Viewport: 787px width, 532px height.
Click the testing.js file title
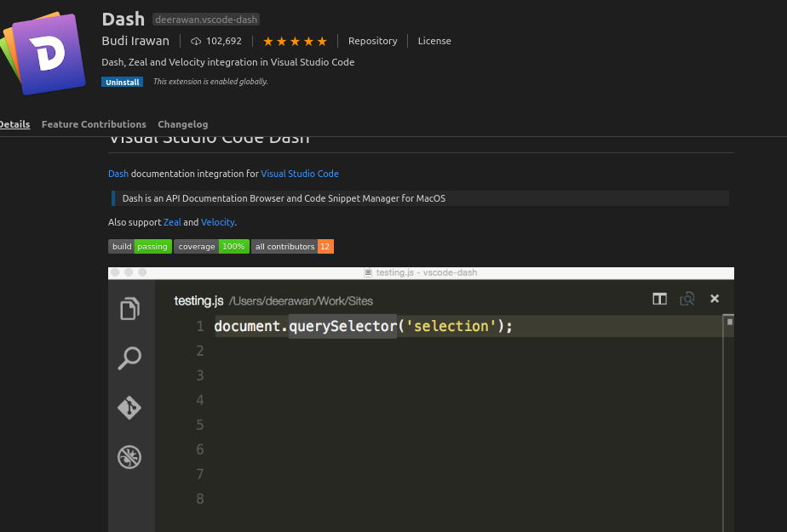[198, 300]
